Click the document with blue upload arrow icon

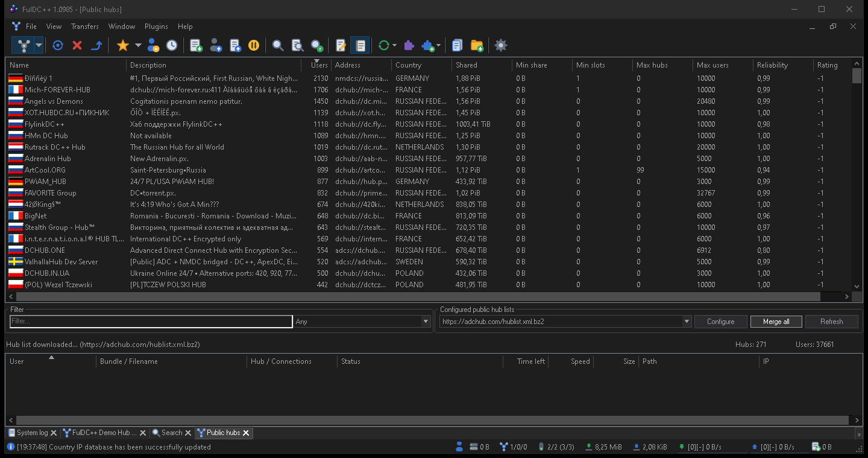point(235,45)
